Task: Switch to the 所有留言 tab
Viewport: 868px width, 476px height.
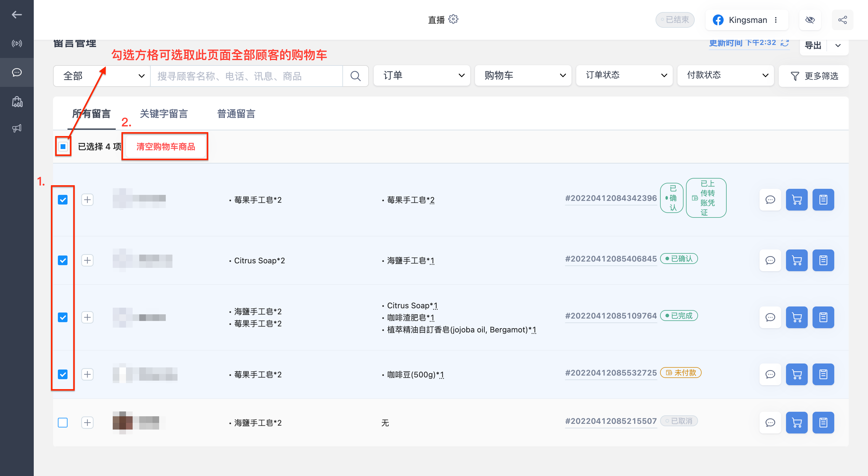Action: click(x=92, y=114)
